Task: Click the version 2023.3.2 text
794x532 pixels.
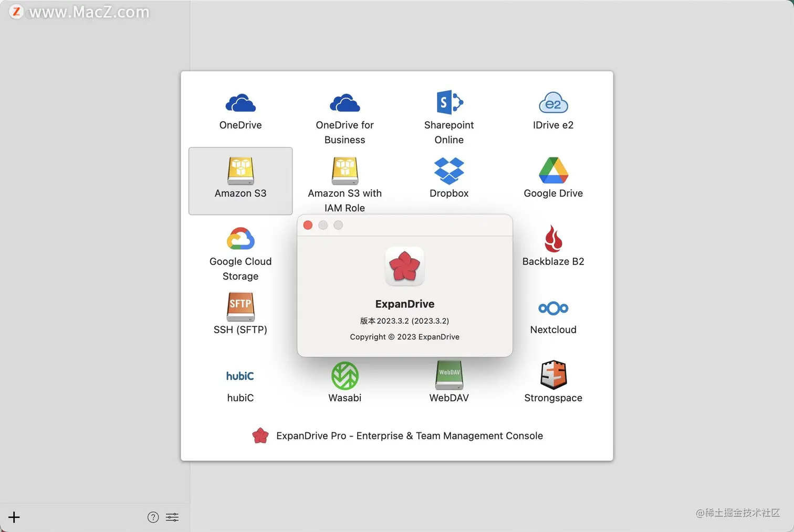Action: [405, 321]
